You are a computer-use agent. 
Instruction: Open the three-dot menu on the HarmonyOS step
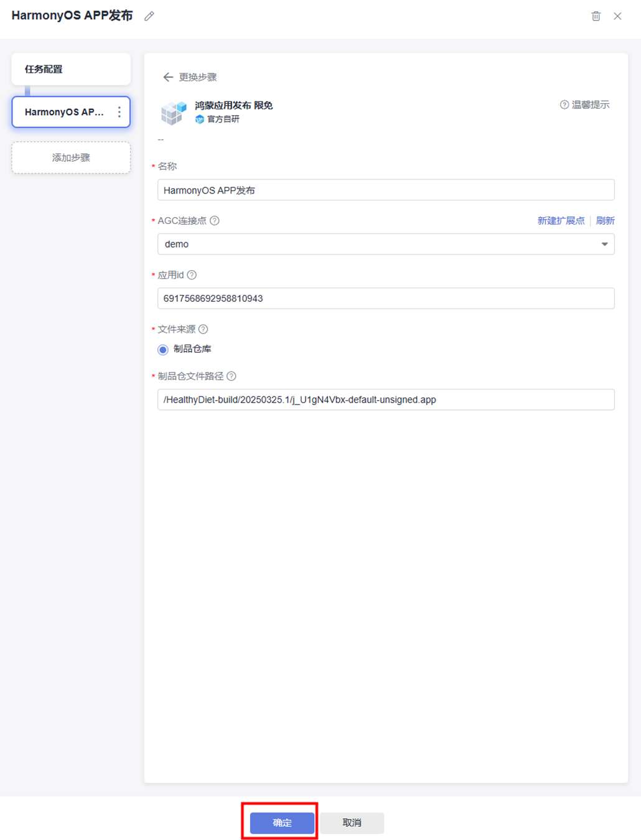click(119, 112)
